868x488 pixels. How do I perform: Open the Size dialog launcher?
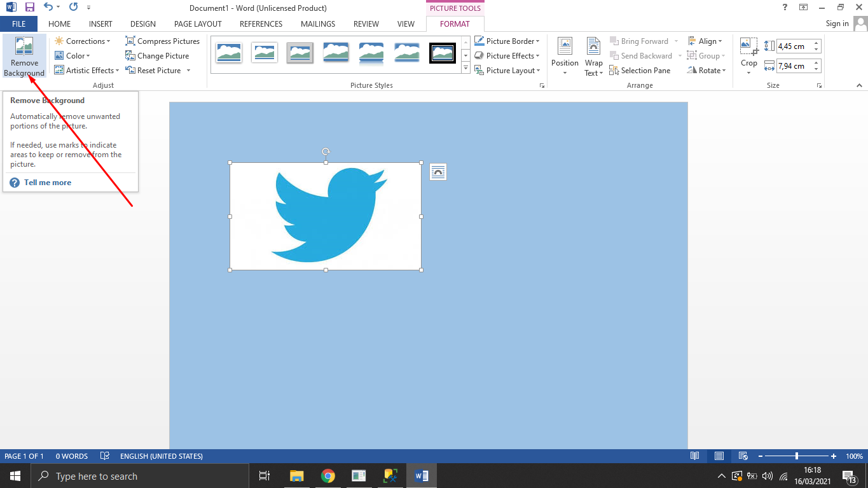(819, 85)
